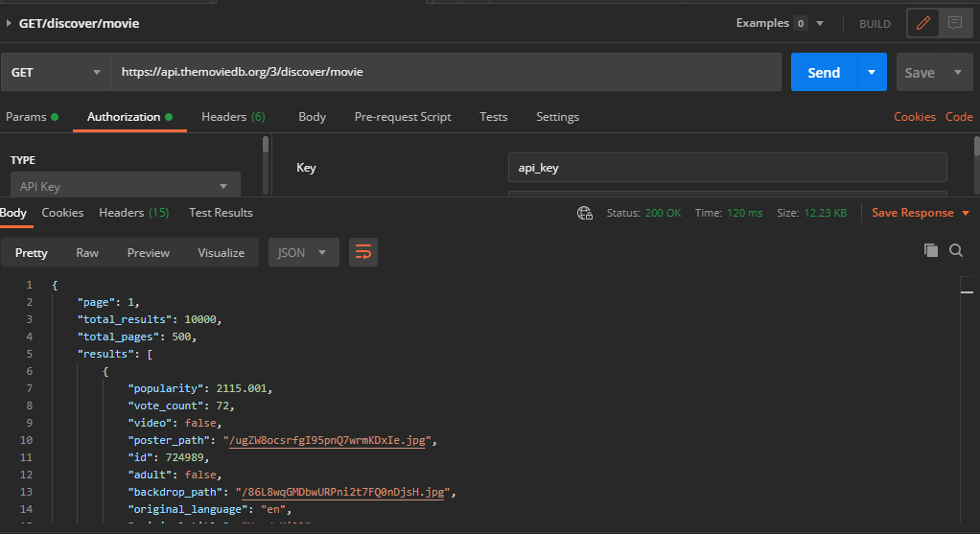Select the Preview view mode

coord(148,252)
